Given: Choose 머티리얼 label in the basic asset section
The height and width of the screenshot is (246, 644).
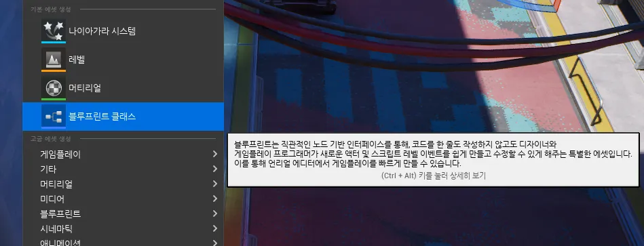Looking at the screenshot, I should point(85,87).
